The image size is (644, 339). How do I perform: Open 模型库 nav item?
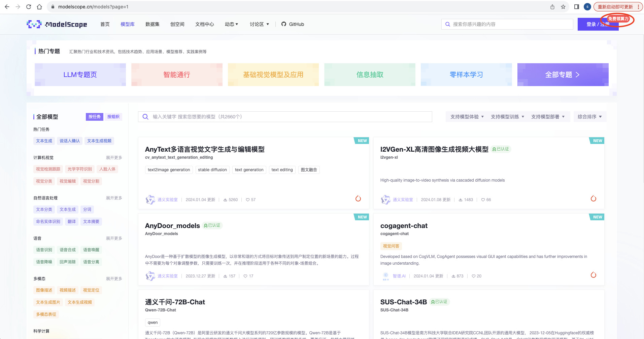128,24
